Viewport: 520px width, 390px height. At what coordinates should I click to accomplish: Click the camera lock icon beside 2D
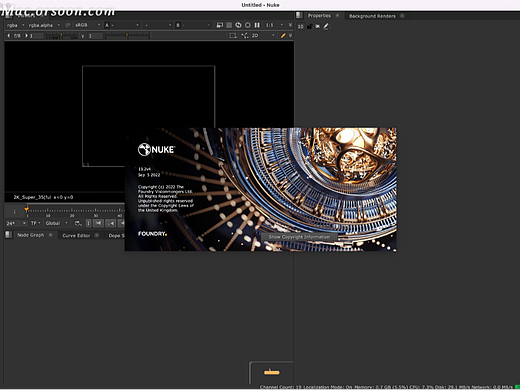(x=245, y=36)
